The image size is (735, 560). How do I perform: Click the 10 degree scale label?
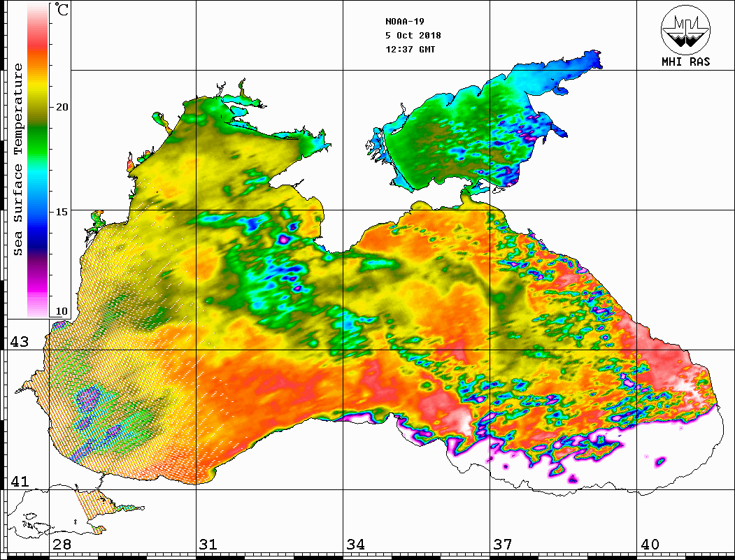62,311
